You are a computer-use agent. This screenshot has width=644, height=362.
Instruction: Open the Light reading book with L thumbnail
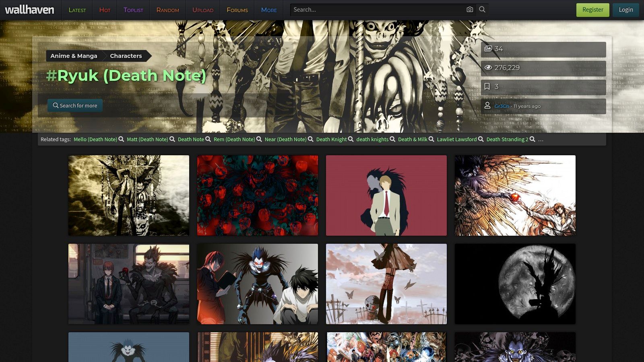tap(258, 284)
